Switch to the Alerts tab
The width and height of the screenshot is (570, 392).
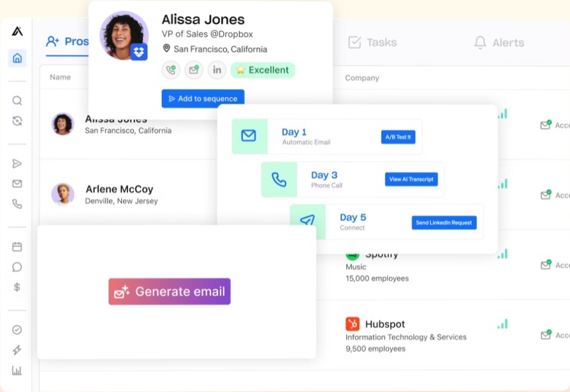click(x=499, y=43)
